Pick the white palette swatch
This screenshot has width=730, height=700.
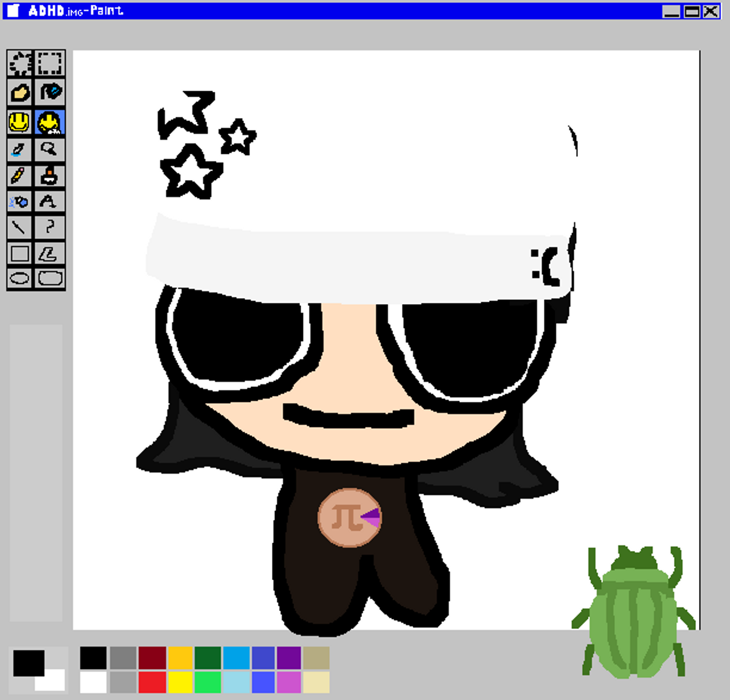[93, 682]
